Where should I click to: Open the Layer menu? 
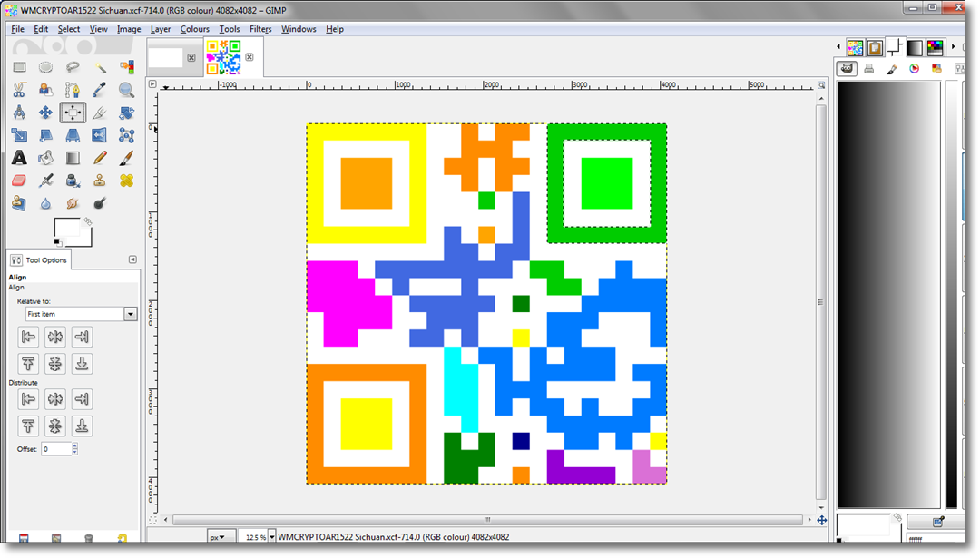(x=161, y=29)
